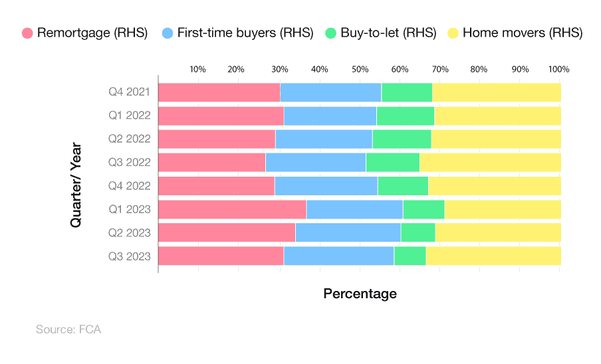Click the Q1 2022 blue First-time buyers segment
Image resolution: width=601 pixels, height=364 pixels.
click(x=330, y=116)
